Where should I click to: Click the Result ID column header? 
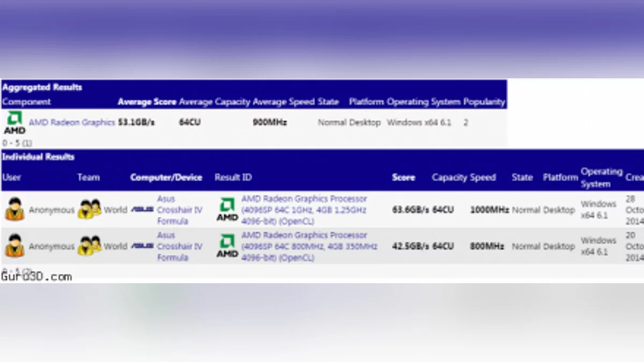point(233,178)
